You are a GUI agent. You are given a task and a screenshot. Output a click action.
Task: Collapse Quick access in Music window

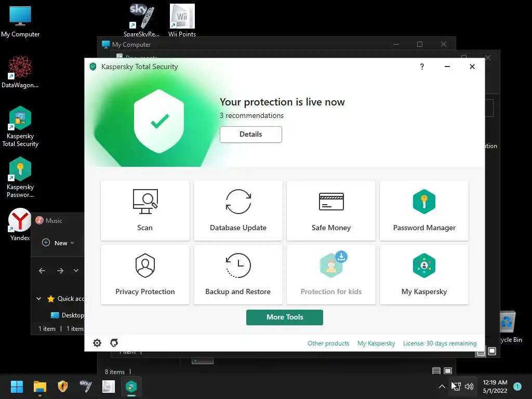click(x=38, y=299)
